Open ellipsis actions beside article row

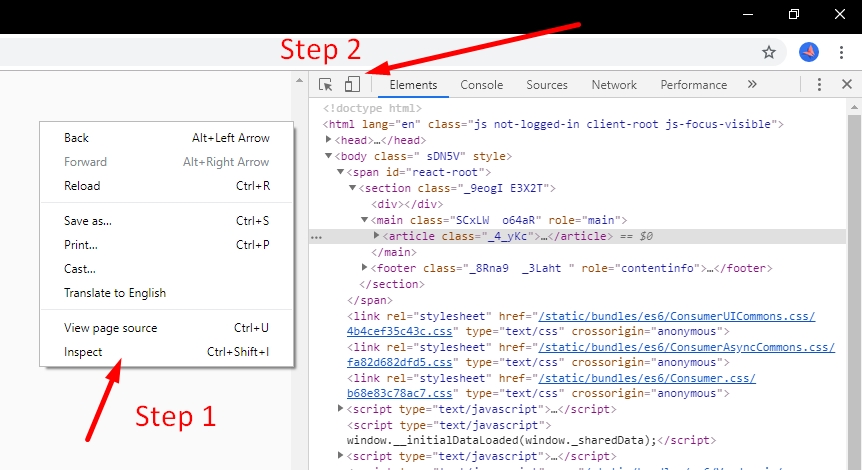pos(317,237)
